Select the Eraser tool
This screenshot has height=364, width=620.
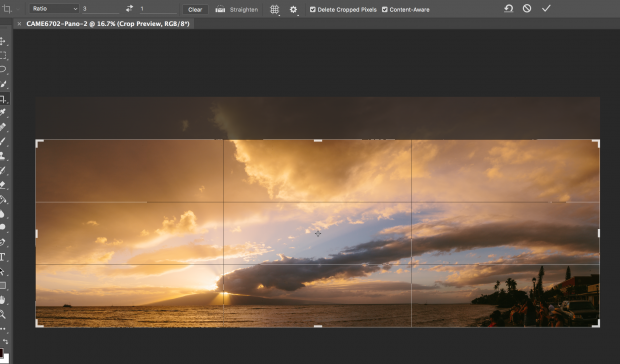(3, 185)
